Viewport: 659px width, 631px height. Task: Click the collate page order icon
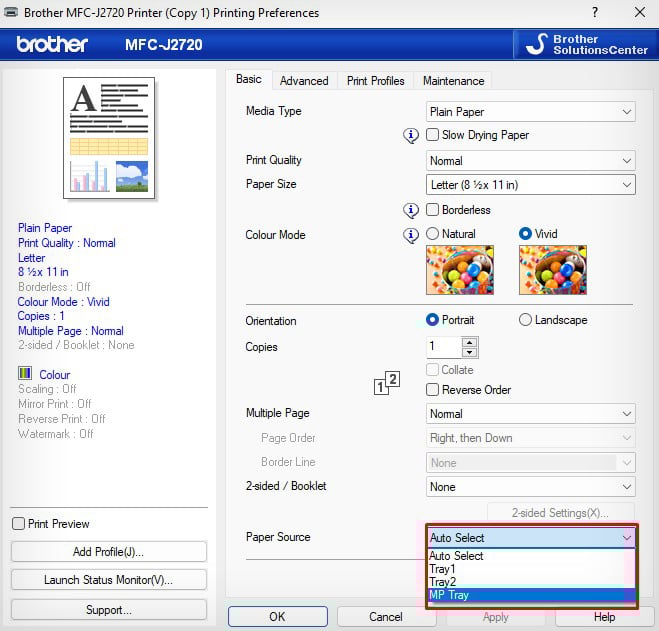pyautogui.click(x=387, y=383)
